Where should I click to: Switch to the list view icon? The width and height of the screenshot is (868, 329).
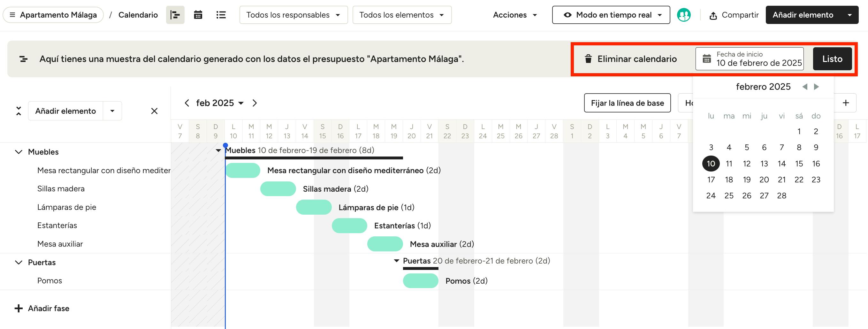221,15
